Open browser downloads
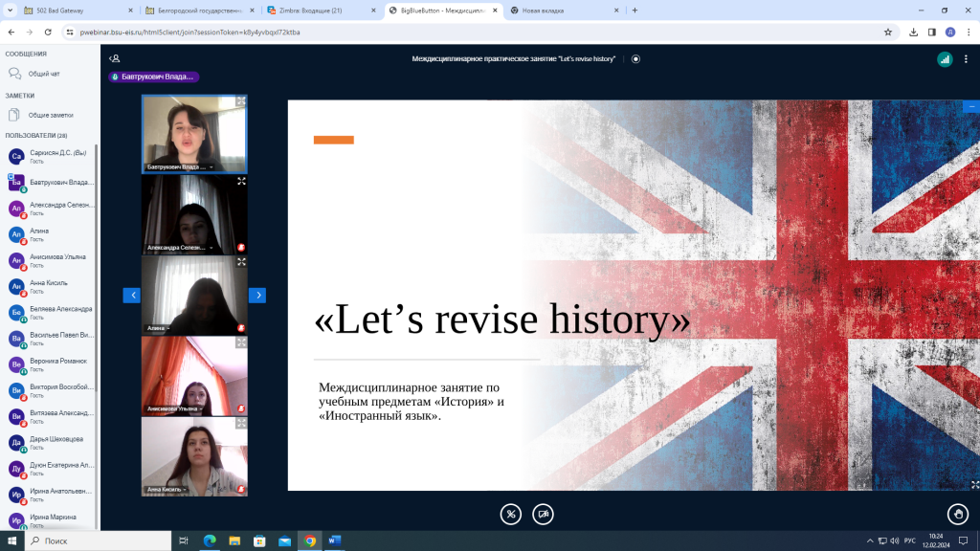This screenshot has height=551, width=980. point(913,32)
